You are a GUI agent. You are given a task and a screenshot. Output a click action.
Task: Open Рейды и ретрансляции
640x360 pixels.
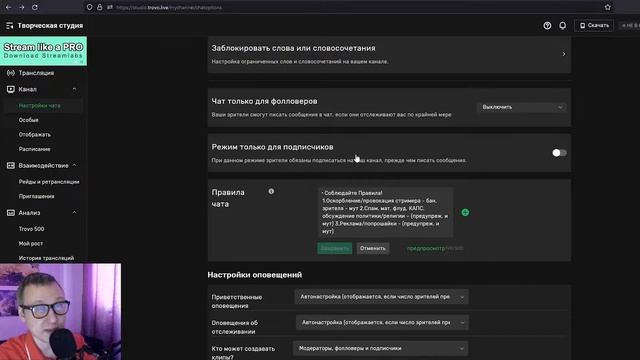49,182
